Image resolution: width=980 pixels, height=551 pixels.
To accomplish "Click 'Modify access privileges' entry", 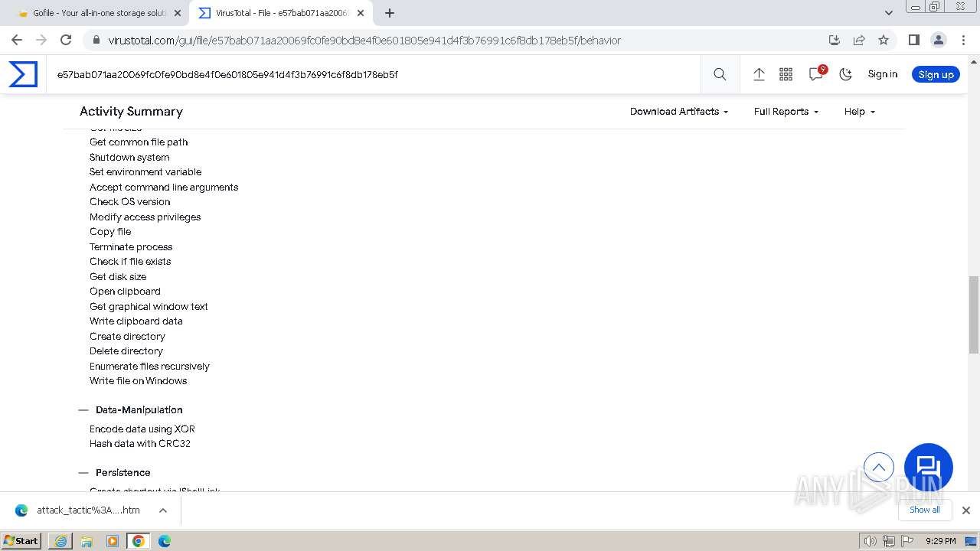I will 145,217.
